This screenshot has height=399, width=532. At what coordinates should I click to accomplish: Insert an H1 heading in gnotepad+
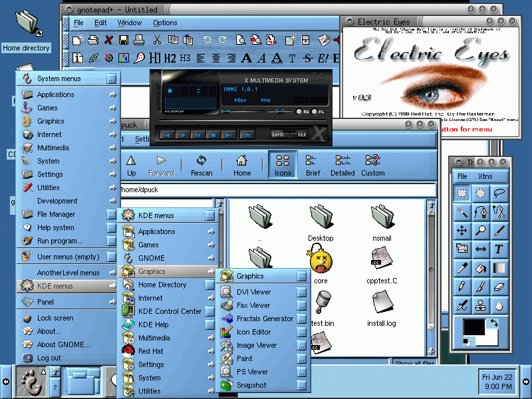(155, 59)
